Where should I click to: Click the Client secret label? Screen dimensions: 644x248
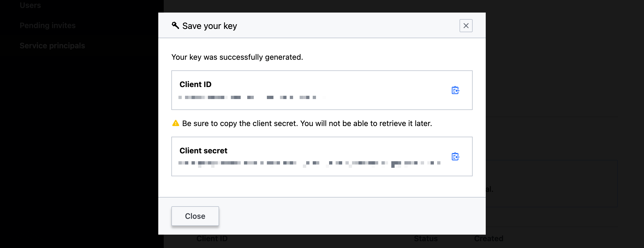pos(203,151)
